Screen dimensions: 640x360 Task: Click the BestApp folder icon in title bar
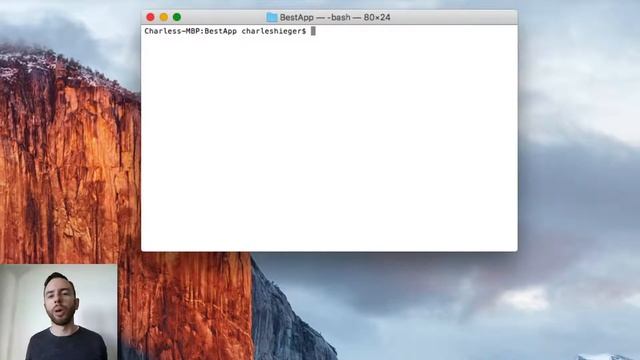(272, 17)
